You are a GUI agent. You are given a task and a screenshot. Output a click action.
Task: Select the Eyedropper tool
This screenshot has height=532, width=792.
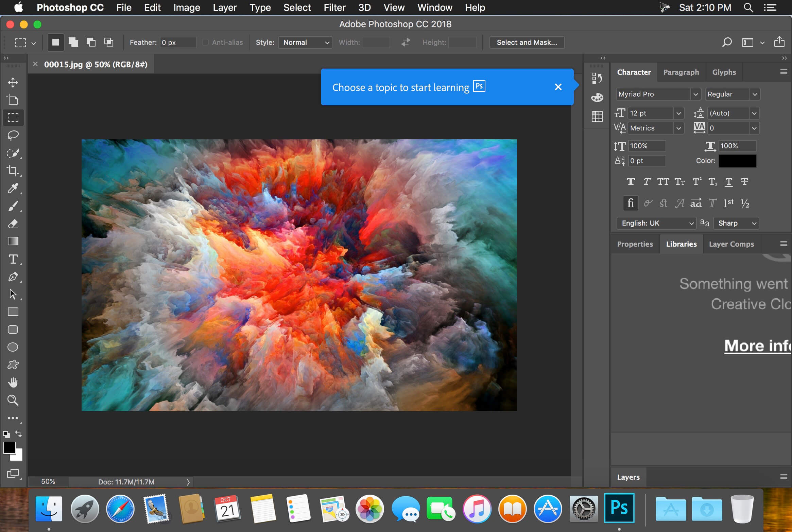coord(13,188)
